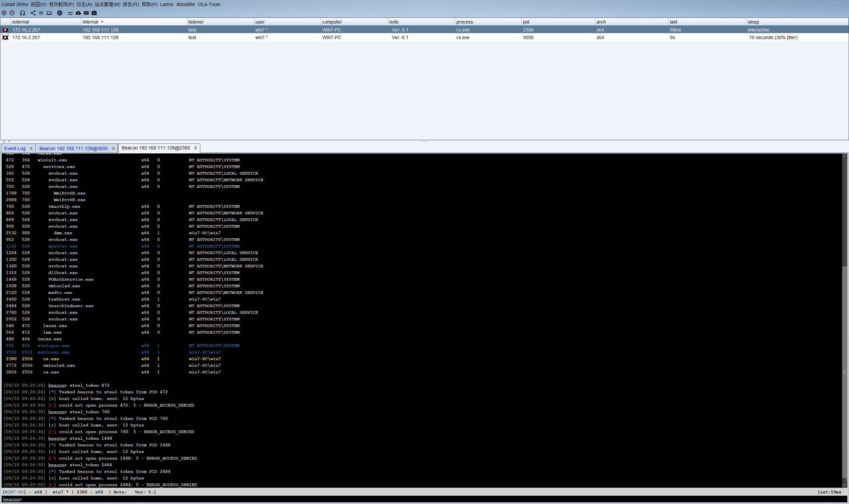Open the OLa-Tools menu
This screenshot has height=504, width=849.
[x=209, y=4]
